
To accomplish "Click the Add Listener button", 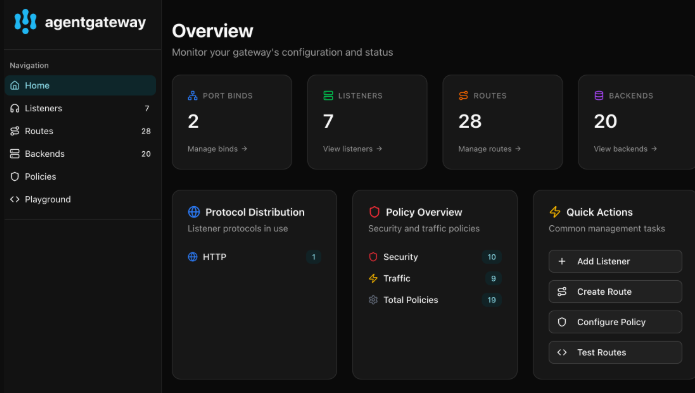I will [615, 261].
